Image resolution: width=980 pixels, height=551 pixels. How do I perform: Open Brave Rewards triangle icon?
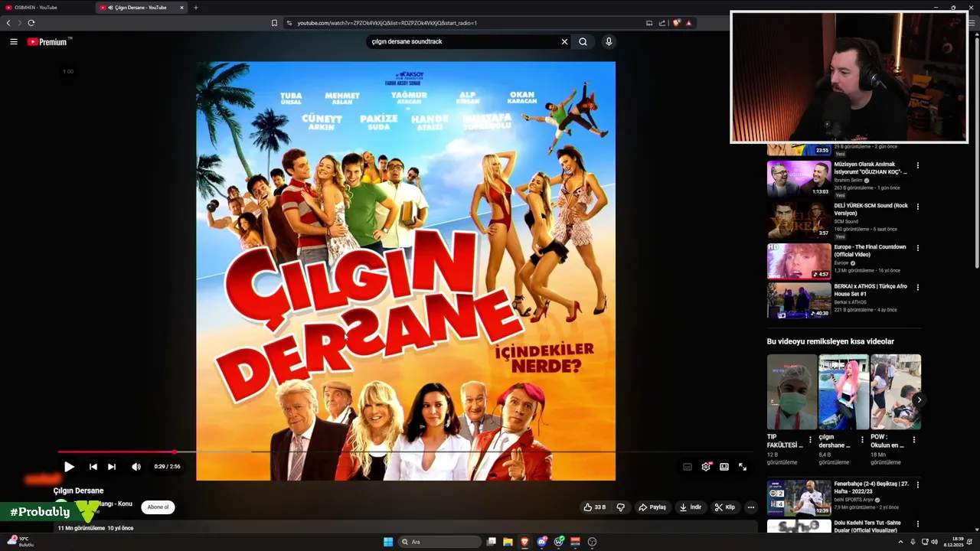pos(688,23)
